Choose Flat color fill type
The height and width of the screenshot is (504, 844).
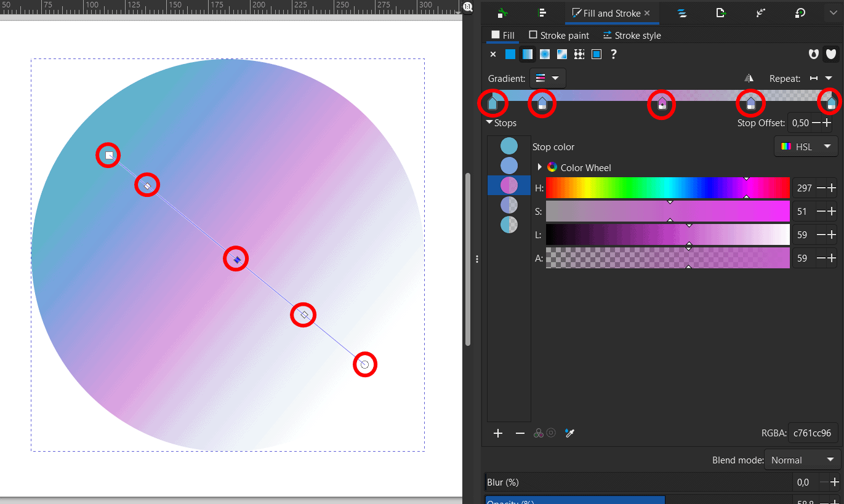510,54
